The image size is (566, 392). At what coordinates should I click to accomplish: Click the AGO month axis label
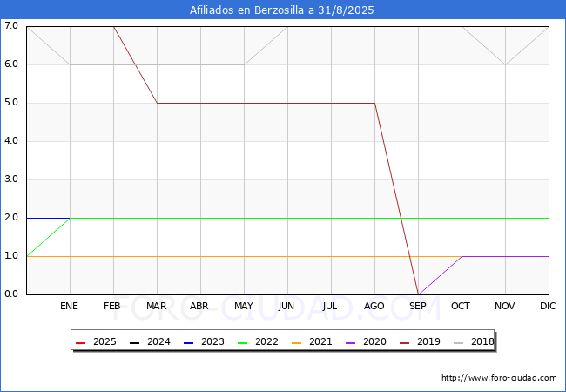coord(374,306)
